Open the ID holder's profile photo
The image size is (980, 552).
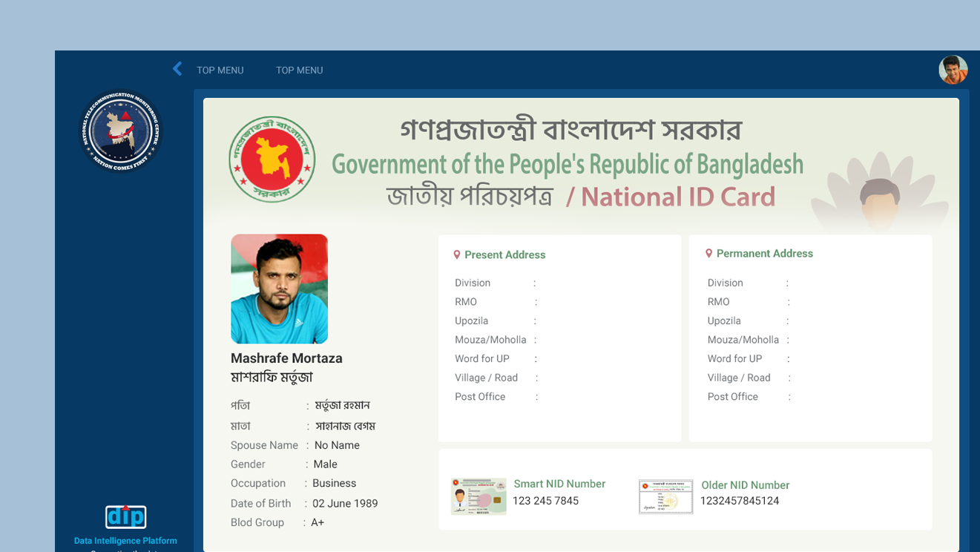tap(279, 289)
